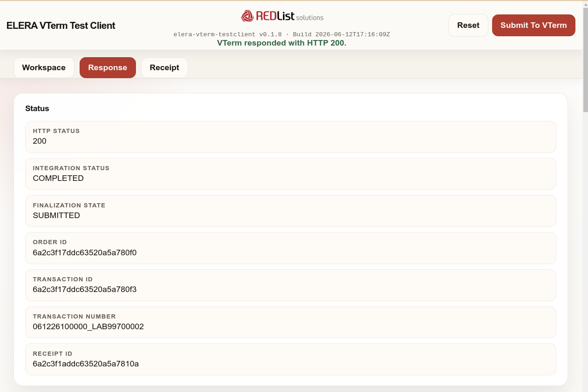Image resolution: width=588 pixels, height=392 pixels.
Task: Click the REDList solutions logo
Action: pyautogui.click(x=282, y=16)
